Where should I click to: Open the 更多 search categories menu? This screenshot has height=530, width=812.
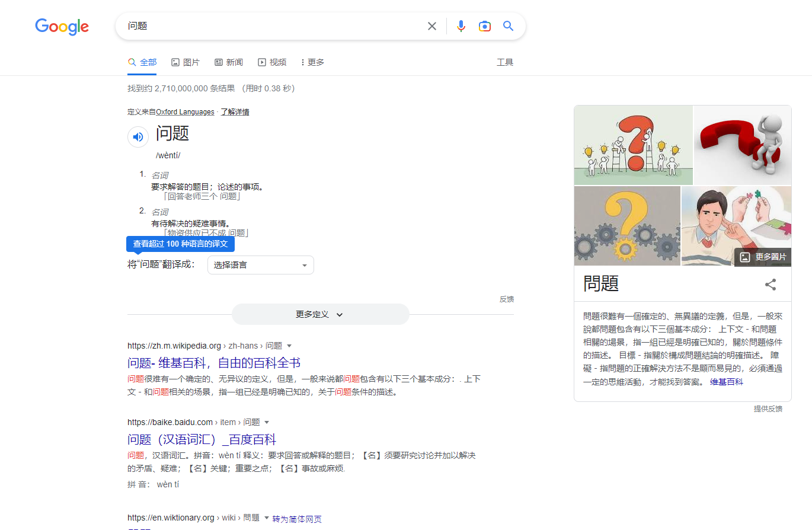(x=312, y=62)
